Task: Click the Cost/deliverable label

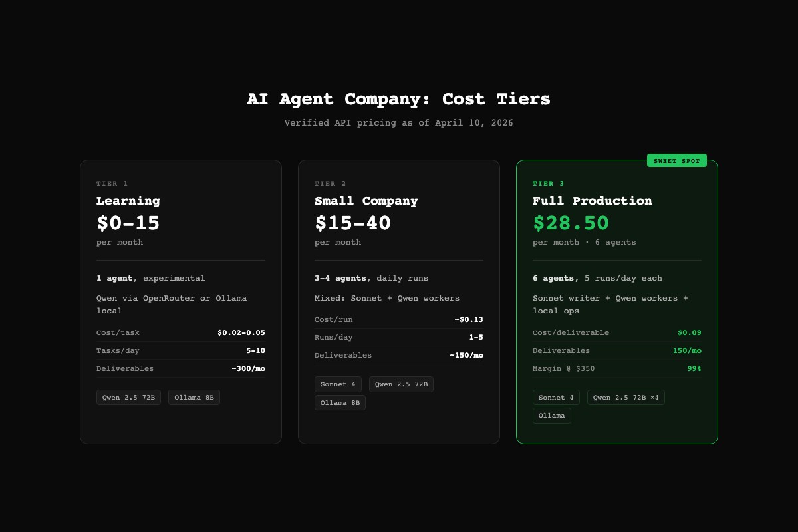Action: point(571,332)
